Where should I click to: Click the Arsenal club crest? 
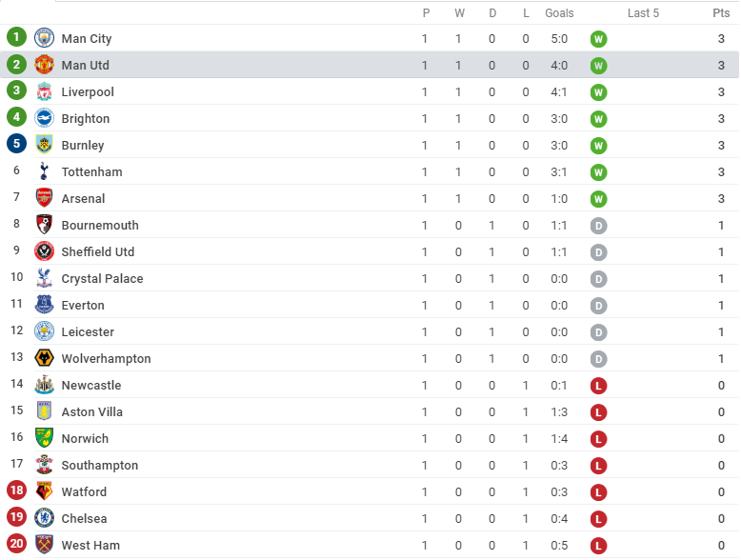[x=44, y=198]
